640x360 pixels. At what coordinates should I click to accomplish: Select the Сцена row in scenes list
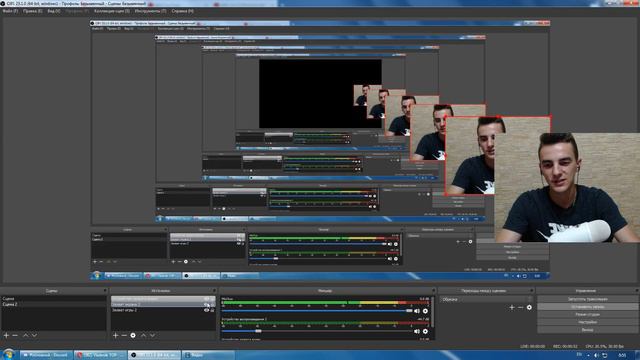53,299
